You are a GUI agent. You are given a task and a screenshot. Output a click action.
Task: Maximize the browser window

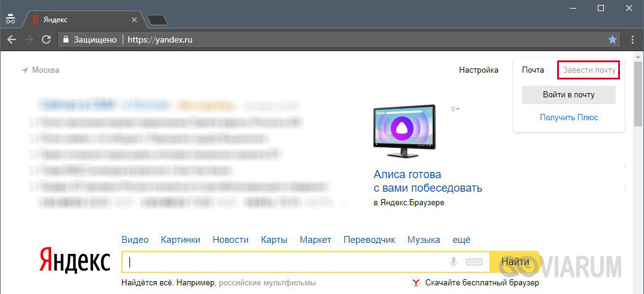pos(601,8)
